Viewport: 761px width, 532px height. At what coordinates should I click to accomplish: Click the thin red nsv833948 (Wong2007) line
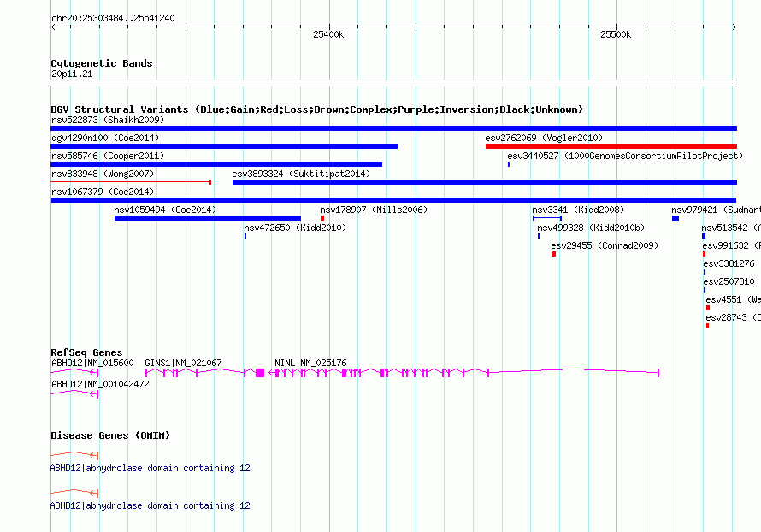131,182
